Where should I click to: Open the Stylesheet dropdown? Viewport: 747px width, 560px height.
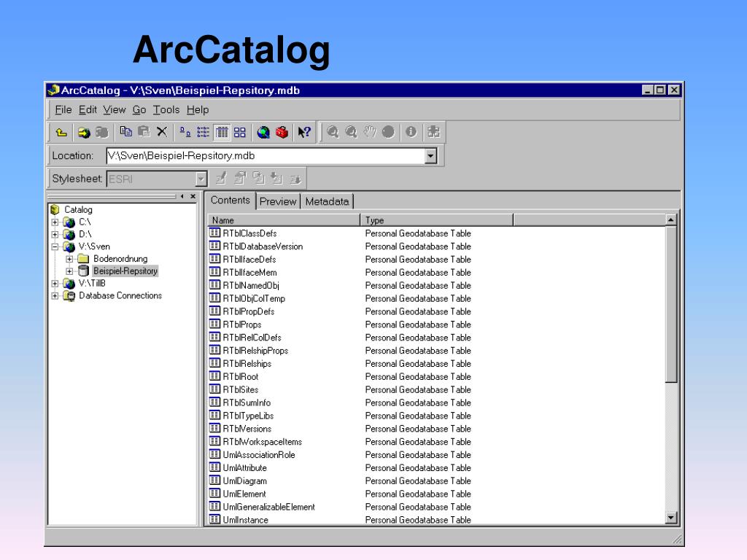pyautogui.click(x=201, y=179)
